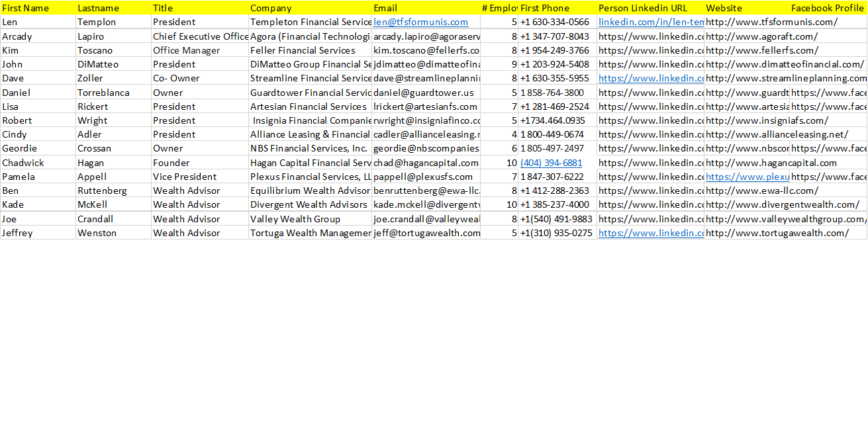Click Pamela Appell's Plexus website link
The width and height of the screenshot is (868, 430).
pos(747,177)
